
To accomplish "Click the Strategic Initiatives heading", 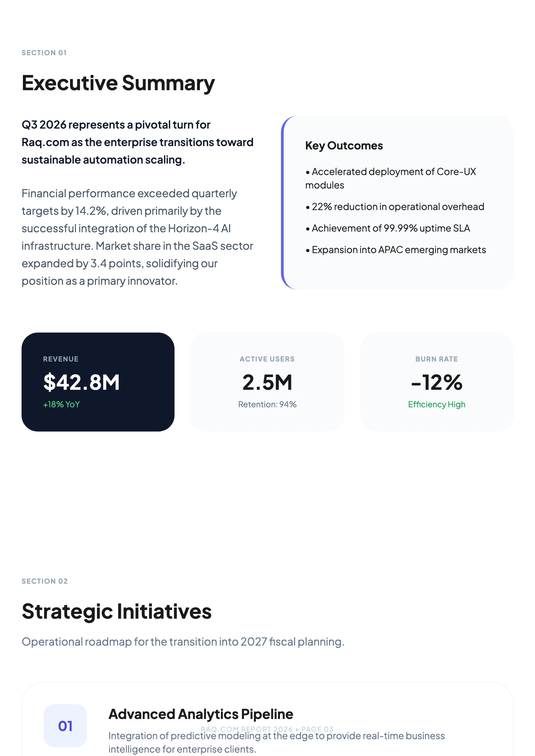I will [117, 612].
